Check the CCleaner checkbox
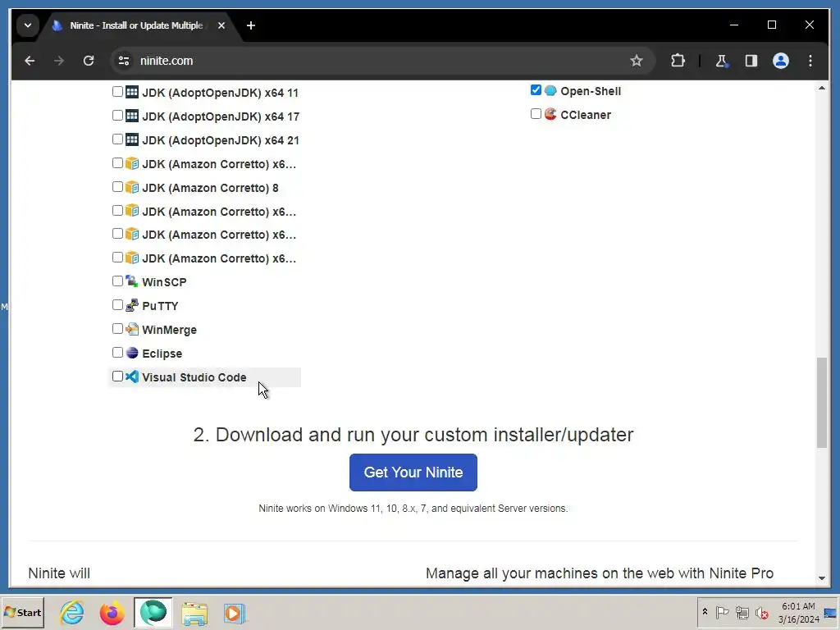Image resolution: width=840 pixels, height=630 pixels. click(536, 113)
